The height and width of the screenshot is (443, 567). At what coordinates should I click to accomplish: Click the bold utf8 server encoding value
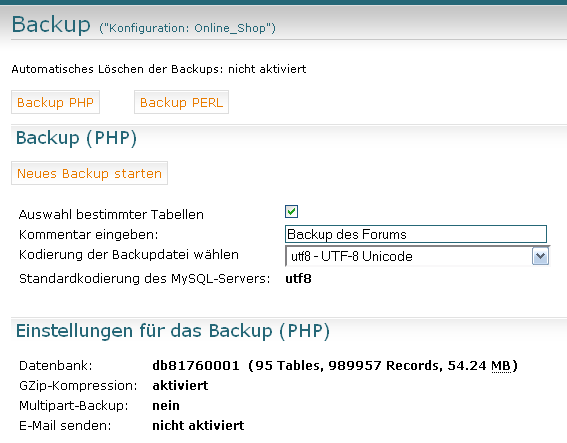click(x=298, y=279)
